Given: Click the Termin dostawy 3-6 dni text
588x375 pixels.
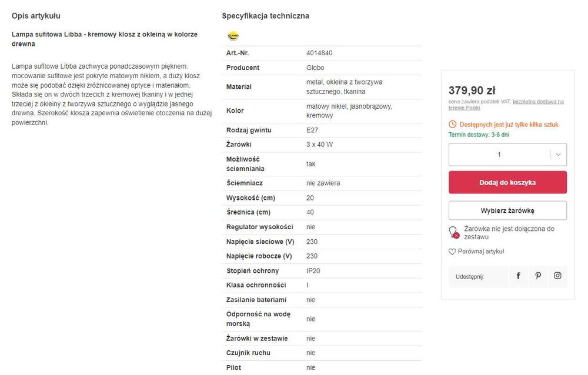Looking at the screenshot, I should pyautogui.click(x=479, y=135).
